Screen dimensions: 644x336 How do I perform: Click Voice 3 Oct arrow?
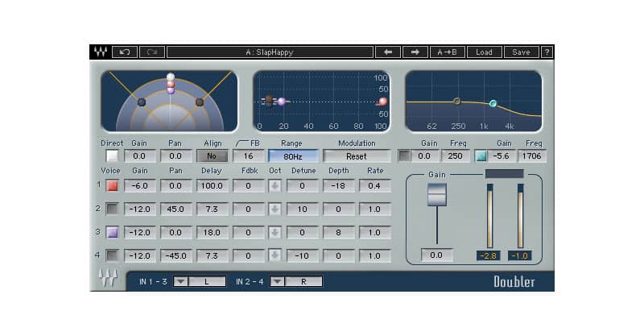(275, 233)
